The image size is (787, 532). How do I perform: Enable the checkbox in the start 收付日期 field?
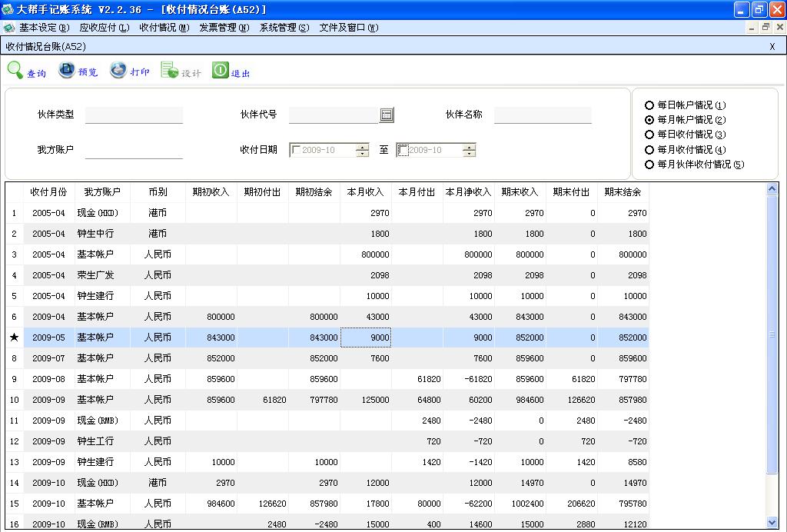click(x=298, y=150)
